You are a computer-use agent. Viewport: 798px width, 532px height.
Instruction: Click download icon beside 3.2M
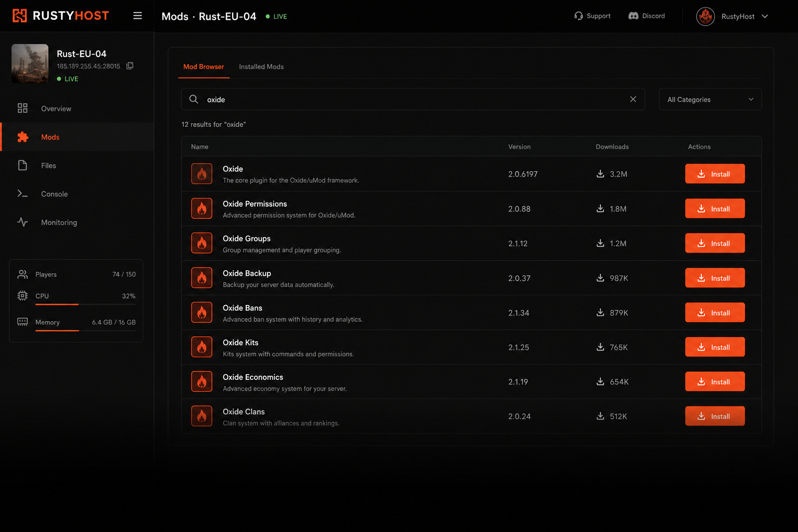pos(600,174)
